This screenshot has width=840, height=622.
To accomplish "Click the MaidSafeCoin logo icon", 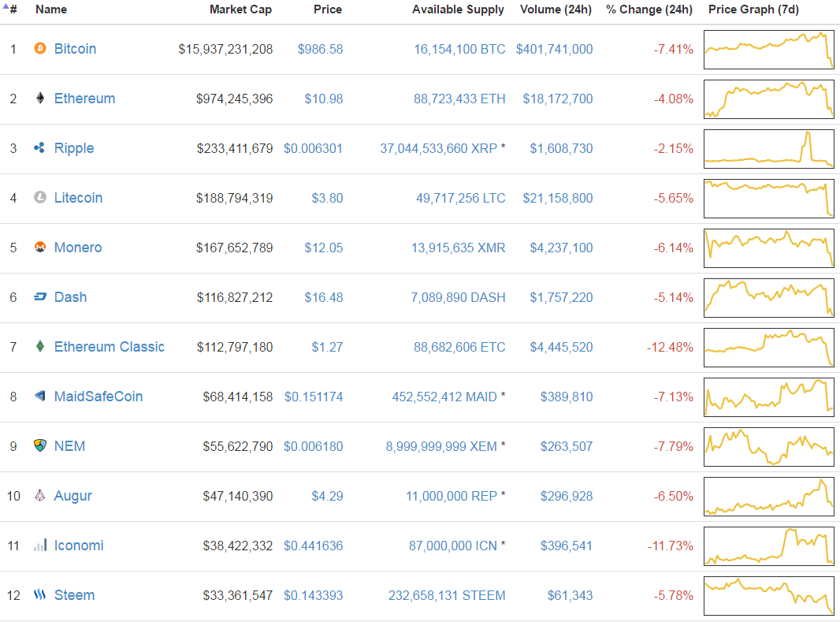I will (40, 397).
